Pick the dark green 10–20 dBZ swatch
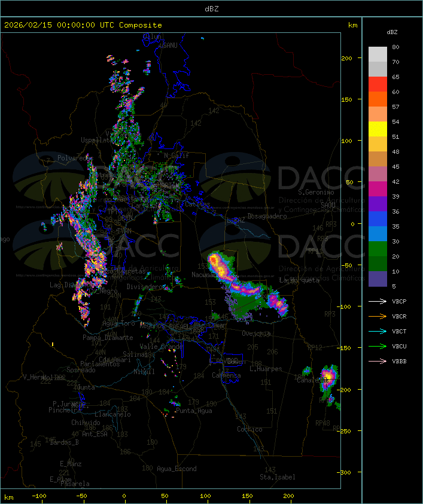This screenshot has width=423, height=504. [x=378, y=263]
